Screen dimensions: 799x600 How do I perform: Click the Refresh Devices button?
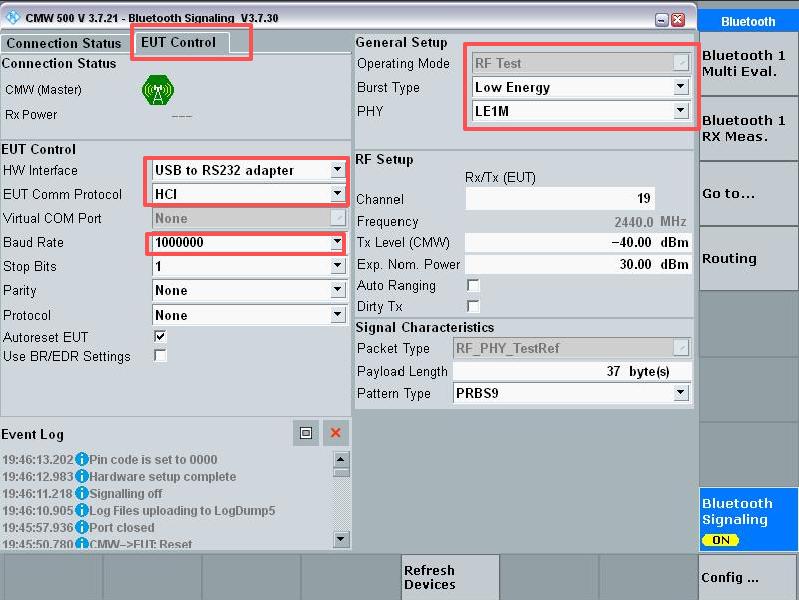point(450,577)
